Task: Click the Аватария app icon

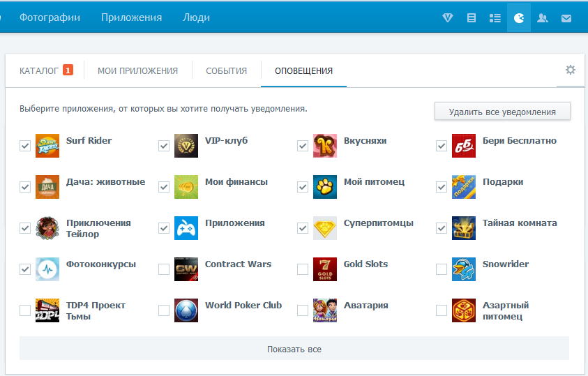Action: coord(325,310)
